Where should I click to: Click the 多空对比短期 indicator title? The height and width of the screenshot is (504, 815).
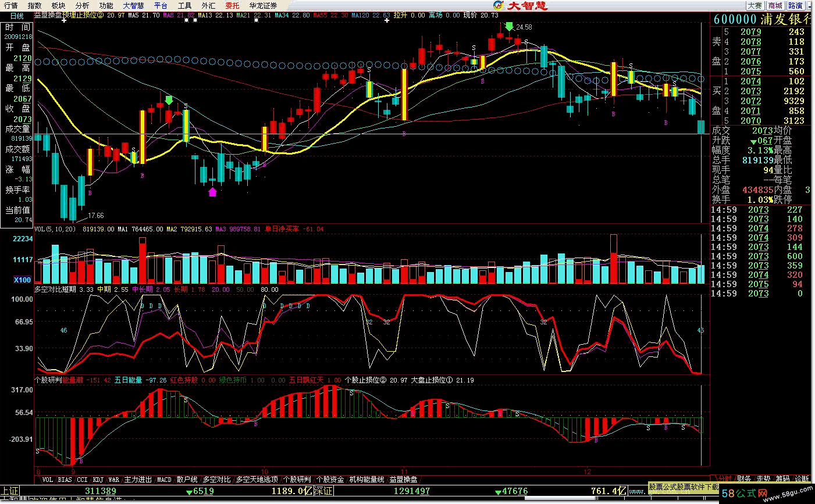coord(55,289)
